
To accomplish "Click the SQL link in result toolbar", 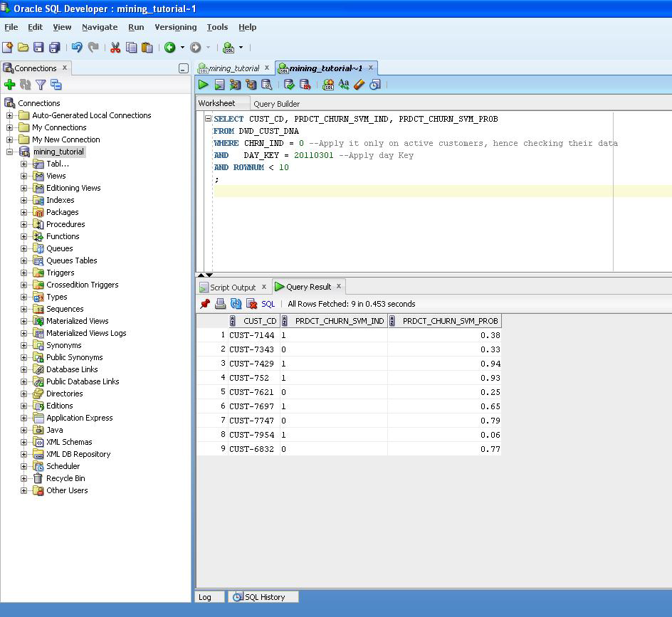I will coord(268,304).
